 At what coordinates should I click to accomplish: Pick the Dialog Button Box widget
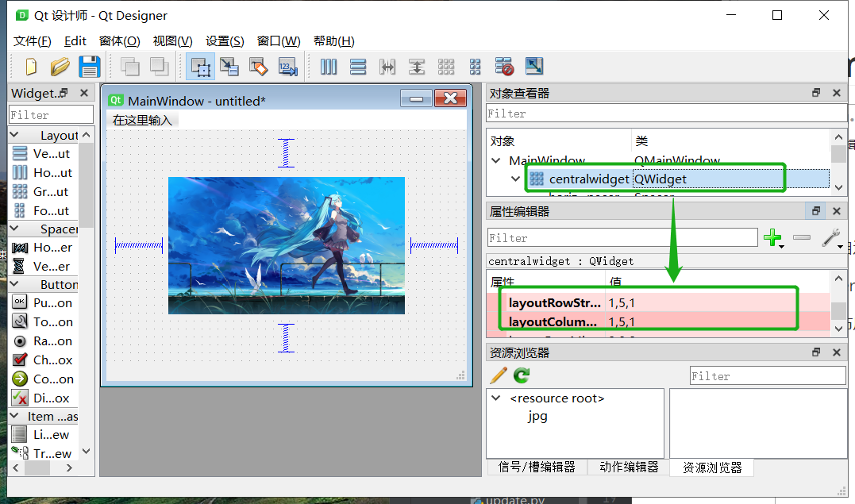click(43, 398)
